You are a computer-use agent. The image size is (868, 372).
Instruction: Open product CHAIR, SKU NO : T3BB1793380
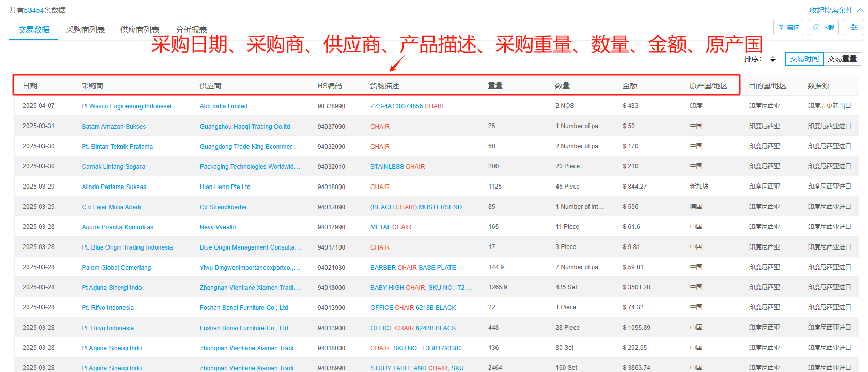click(x=416, y=348)
